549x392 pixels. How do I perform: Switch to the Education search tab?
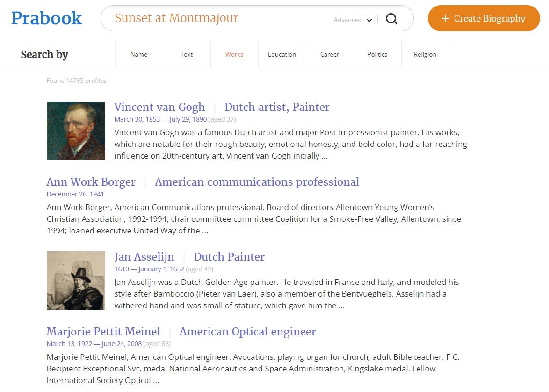282,54
